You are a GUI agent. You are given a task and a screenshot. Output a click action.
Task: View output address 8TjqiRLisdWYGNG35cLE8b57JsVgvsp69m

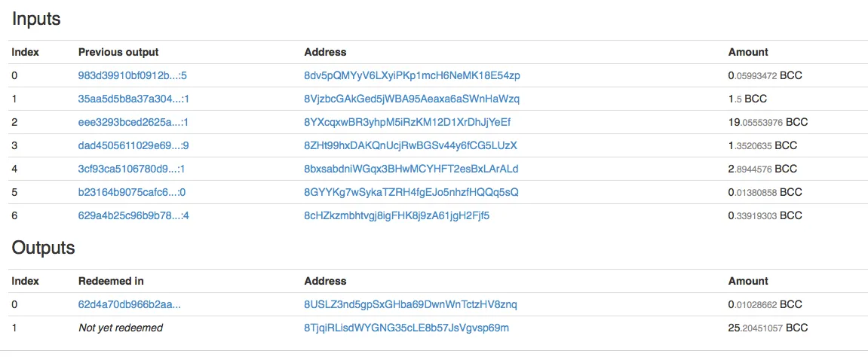tap(407, 328)
